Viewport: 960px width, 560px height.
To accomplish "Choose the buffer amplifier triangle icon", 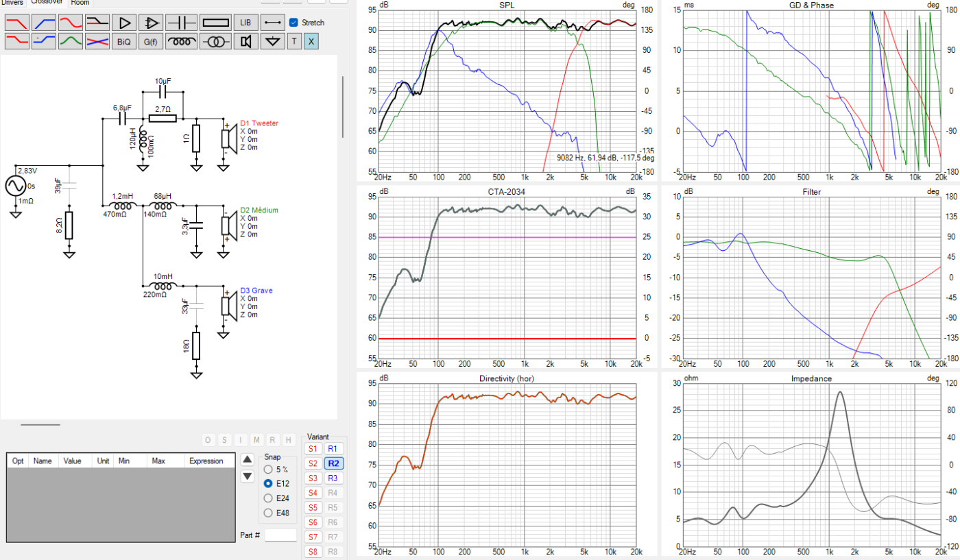I will coord(124,23).
